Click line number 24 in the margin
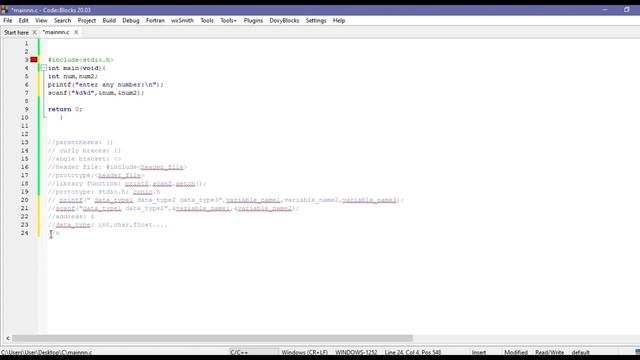The width and height of the screenshot is (640, 360). 25,233
